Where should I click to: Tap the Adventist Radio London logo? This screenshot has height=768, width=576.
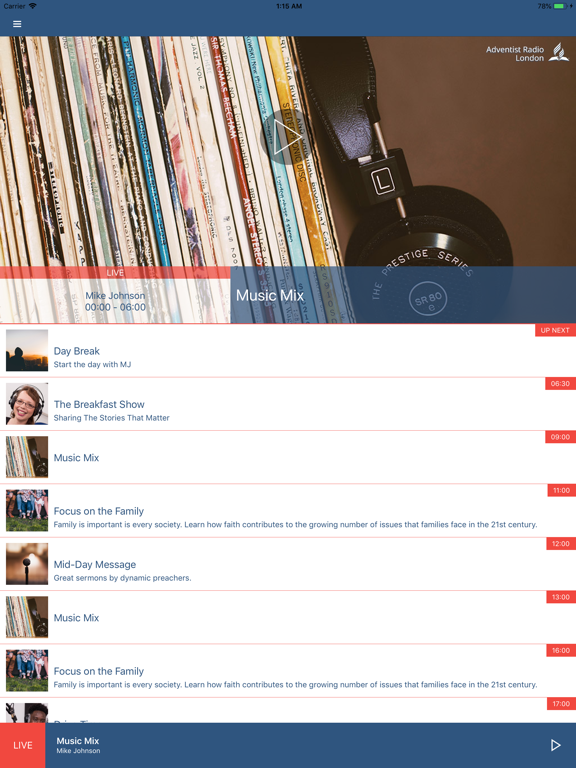527,53
